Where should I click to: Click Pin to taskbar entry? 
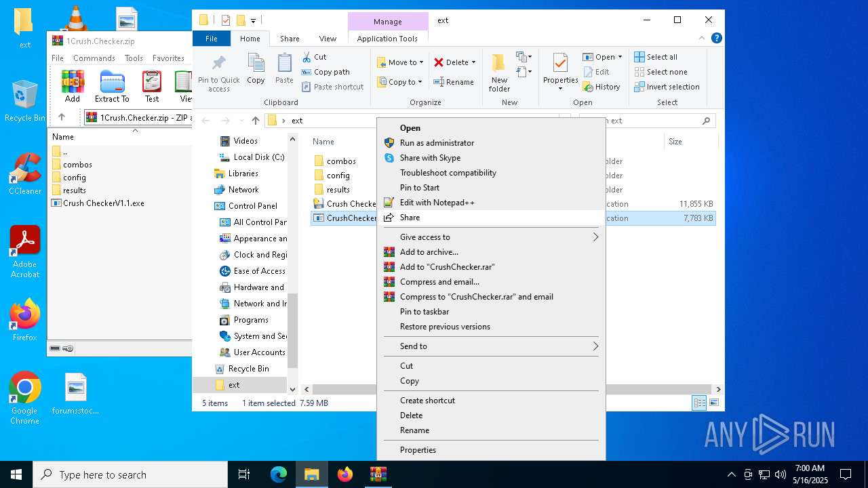pyautogui.click(x=491, y=312)
